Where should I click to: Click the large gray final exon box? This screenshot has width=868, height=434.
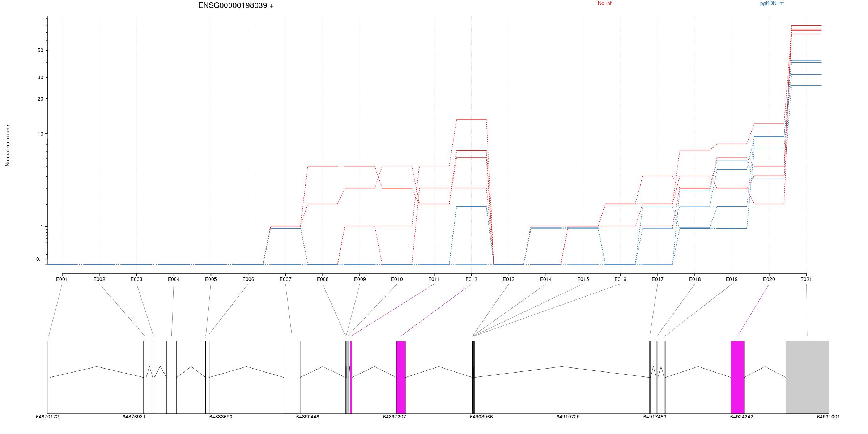(807, 377)
